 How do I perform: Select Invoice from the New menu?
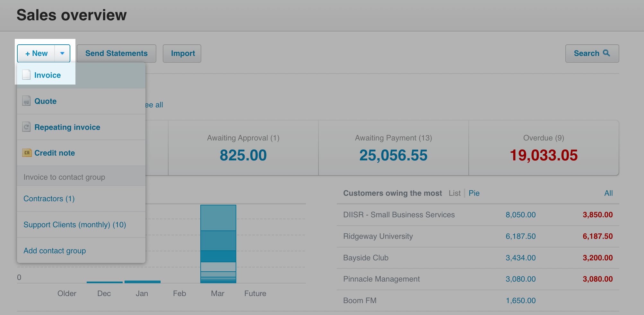click(x=81, y=75)
